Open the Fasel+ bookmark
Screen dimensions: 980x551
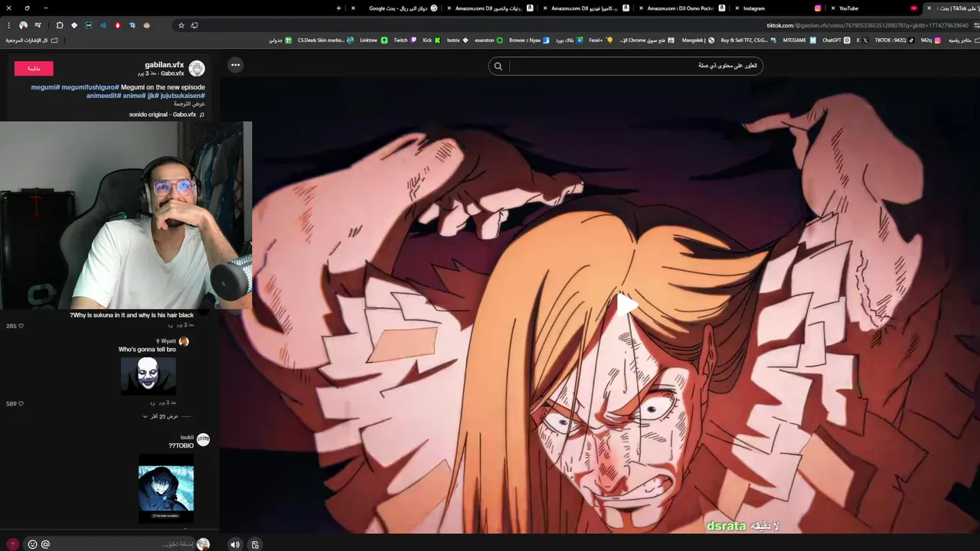coord(601,40)
